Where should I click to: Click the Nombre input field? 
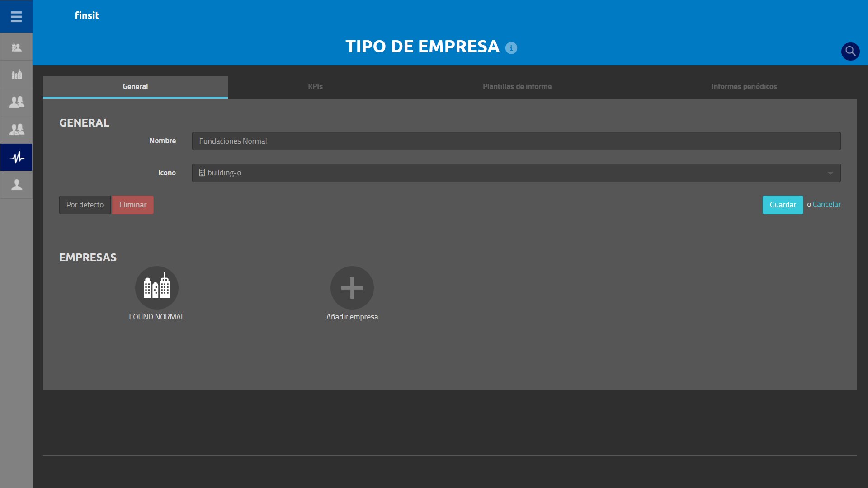[516, 141]
